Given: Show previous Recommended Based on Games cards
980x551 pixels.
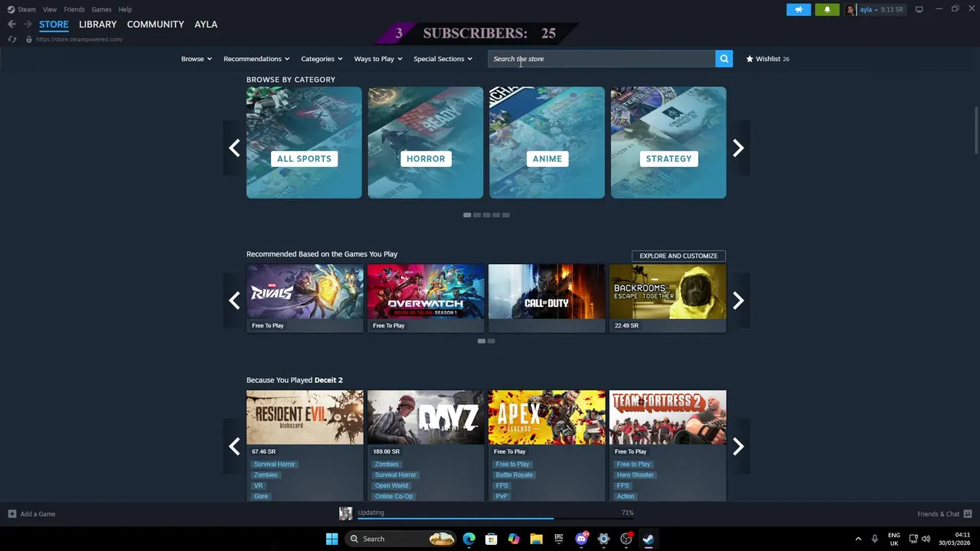Looking at the screenshot, I should 234,300.
